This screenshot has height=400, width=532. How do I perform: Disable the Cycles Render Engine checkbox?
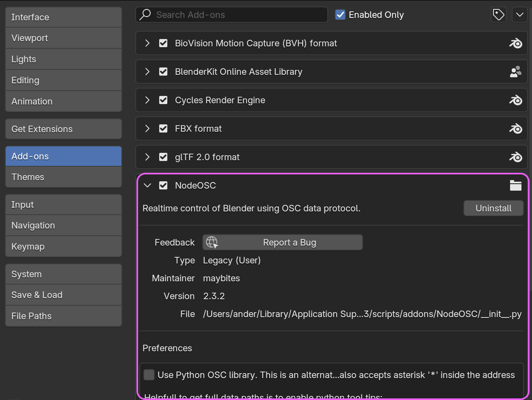point(163,100)
